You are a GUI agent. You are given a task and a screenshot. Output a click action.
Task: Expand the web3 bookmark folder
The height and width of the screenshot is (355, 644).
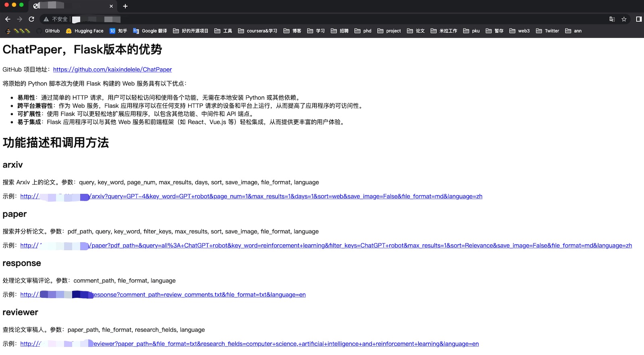tap(519, 31)
